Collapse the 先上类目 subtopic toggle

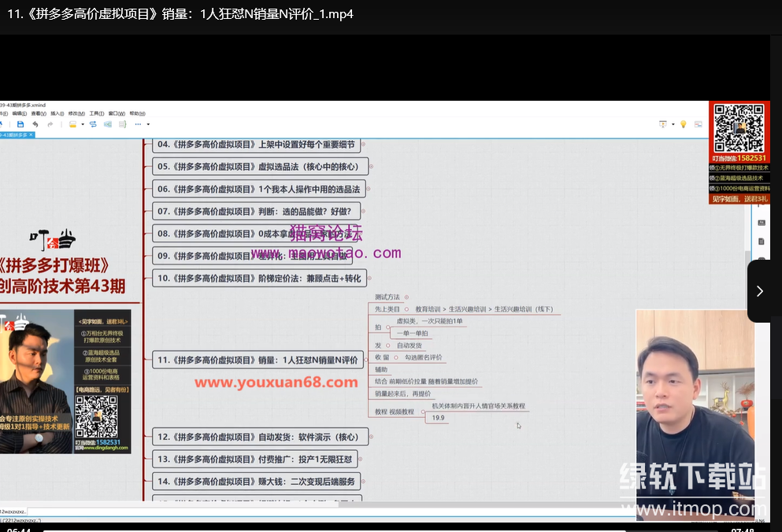pyautogui.click(x=406, y=309)
